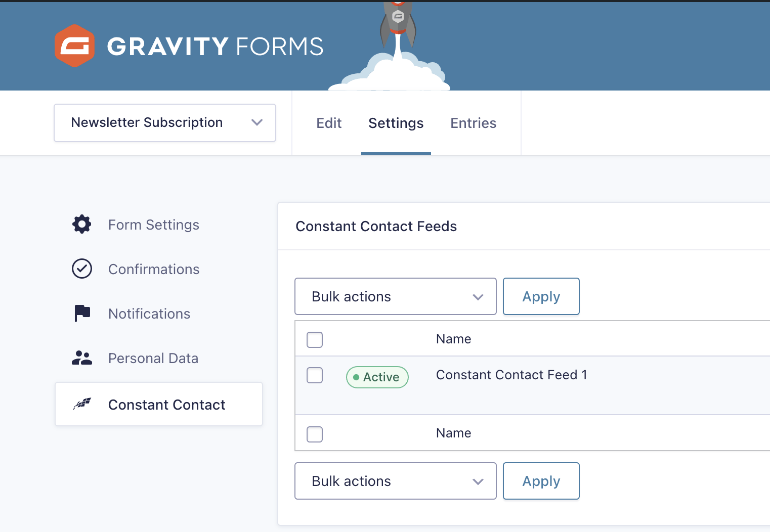770x532 pixels.
Task: Select the Constant Contact logo icon
Action: [x=81, y=404]
